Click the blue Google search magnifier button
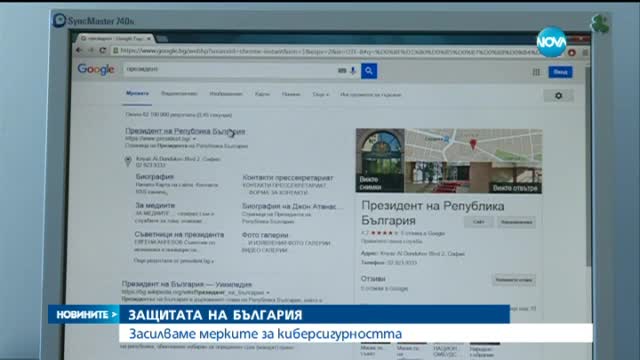This screenshot has height=360, width=640. tap(369, 71)
